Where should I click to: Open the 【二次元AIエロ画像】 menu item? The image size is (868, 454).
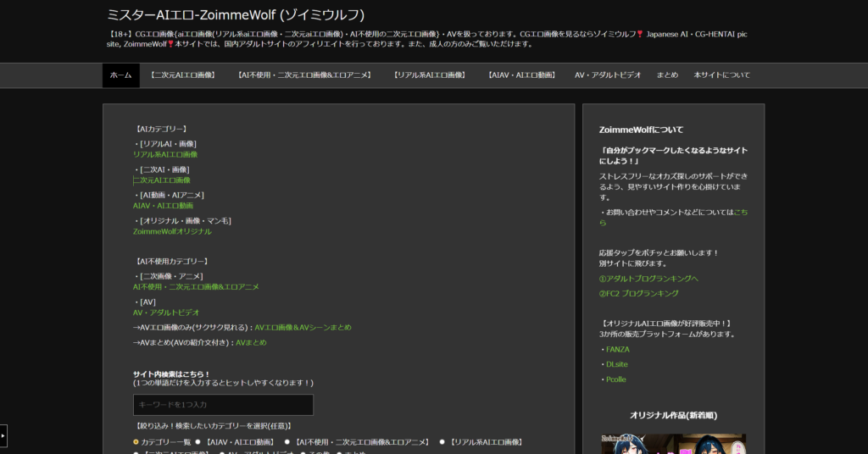183,75
